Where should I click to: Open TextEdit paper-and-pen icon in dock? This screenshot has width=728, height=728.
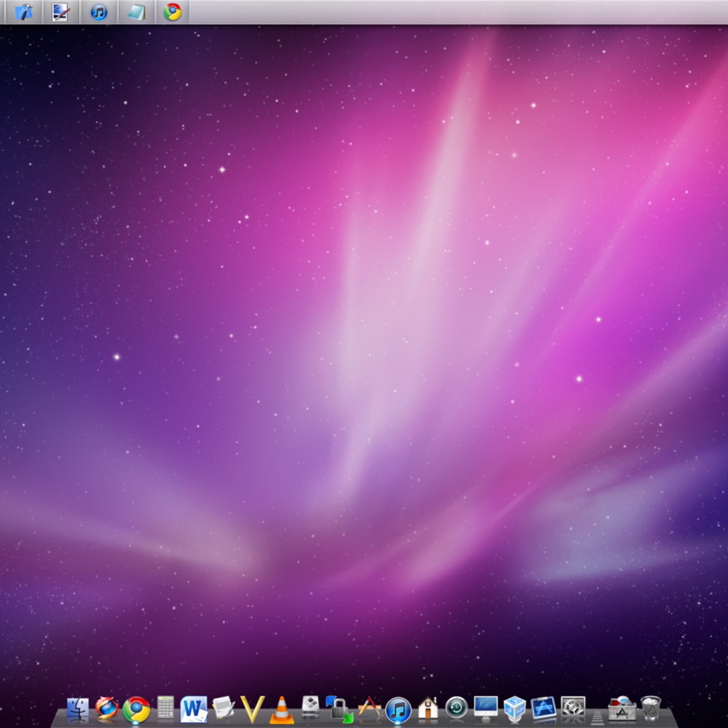click(223, 708)
